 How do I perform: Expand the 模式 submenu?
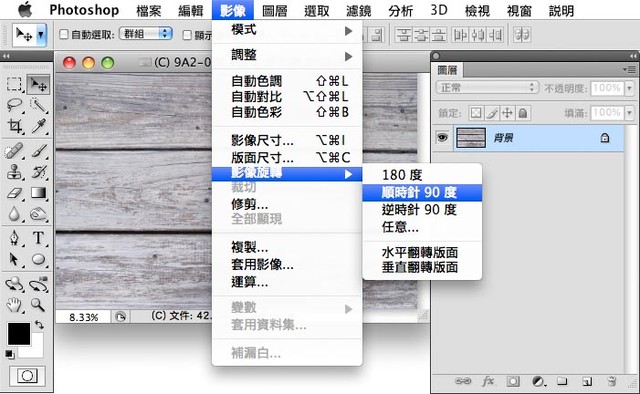point(287,30)
